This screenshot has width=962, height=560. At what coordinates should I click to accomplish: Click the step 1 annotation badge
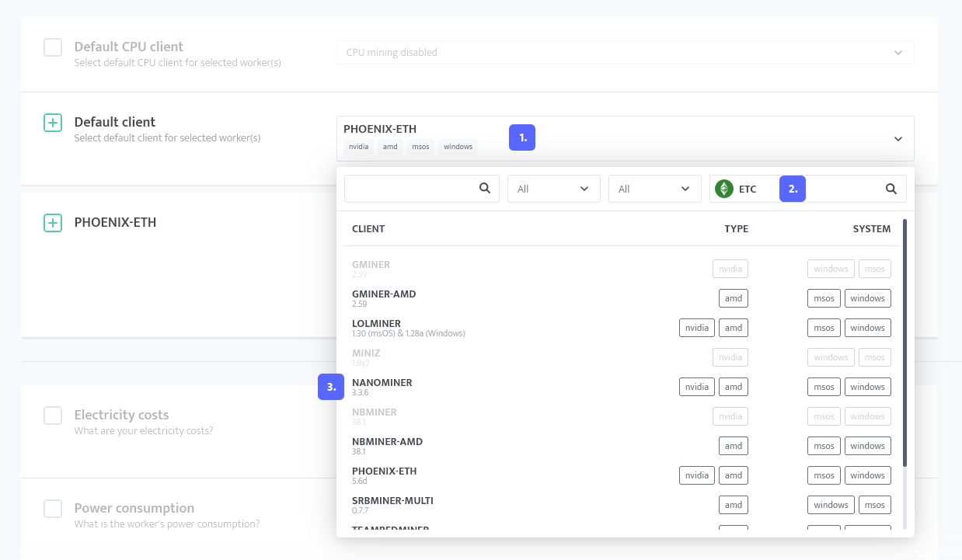(x=522, y=137)
